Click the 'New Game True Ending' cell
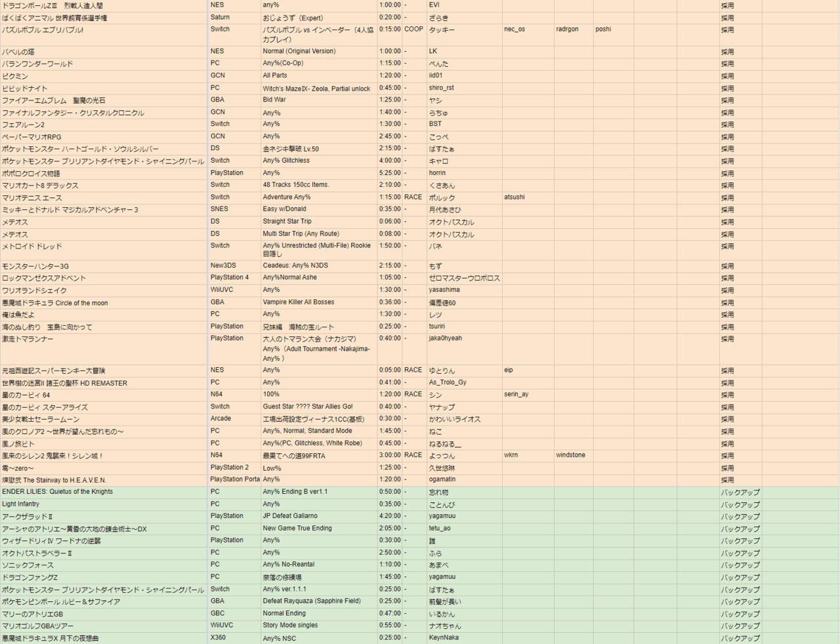The height and width of the screenshot is (644, 840). 318,529
